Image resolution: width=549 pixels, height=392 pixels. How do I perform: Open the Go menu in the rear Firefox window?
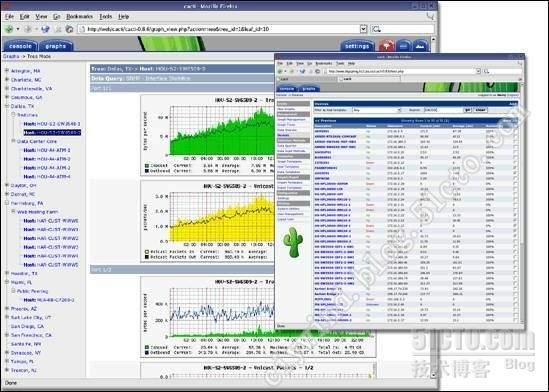pyautogui.click(x=57, y=16)
